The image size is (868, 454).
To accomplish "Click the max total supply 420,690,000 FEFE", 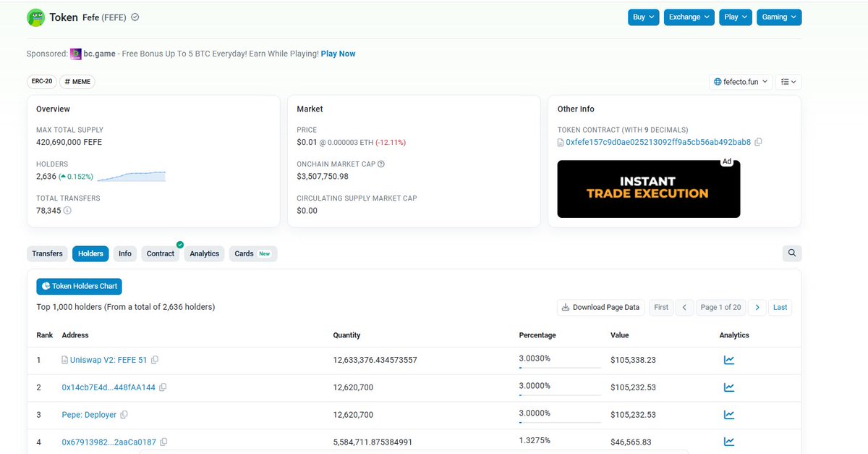I will tap(69, 143).
